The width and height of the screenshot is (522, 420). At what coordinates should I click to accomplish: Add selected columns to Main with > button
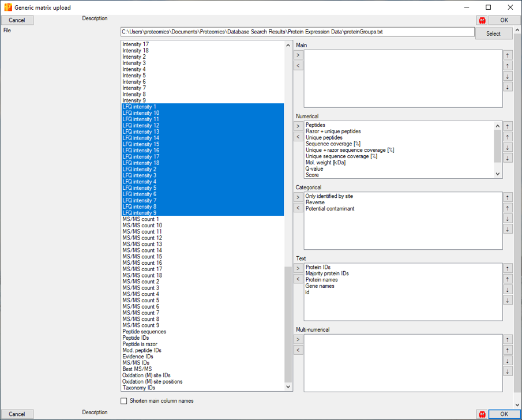[298, 55]
